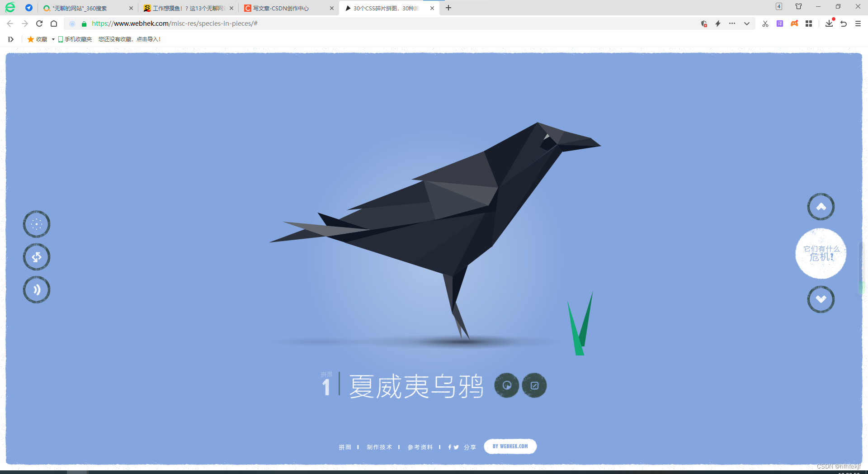
Task: Click the browser back arrow
Action: (10, 24)
